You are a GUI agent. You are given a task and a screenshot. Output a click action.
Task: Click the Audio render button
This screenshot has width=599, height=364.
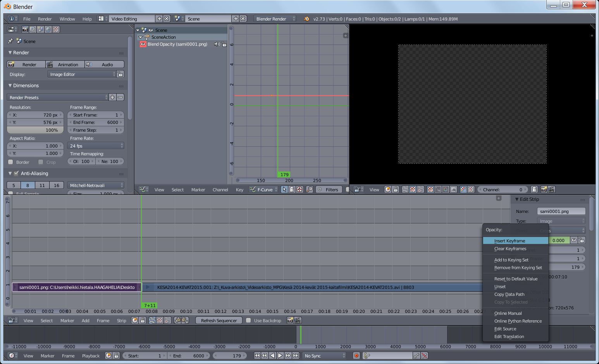(x=104, y=64)
